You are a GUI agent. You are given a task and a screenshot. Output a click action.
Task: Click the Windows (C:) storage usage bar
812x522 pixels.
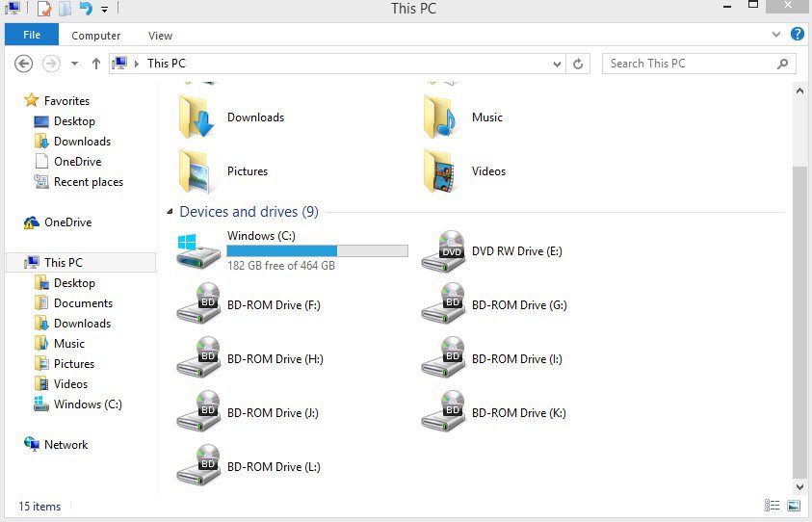(318, 251)
